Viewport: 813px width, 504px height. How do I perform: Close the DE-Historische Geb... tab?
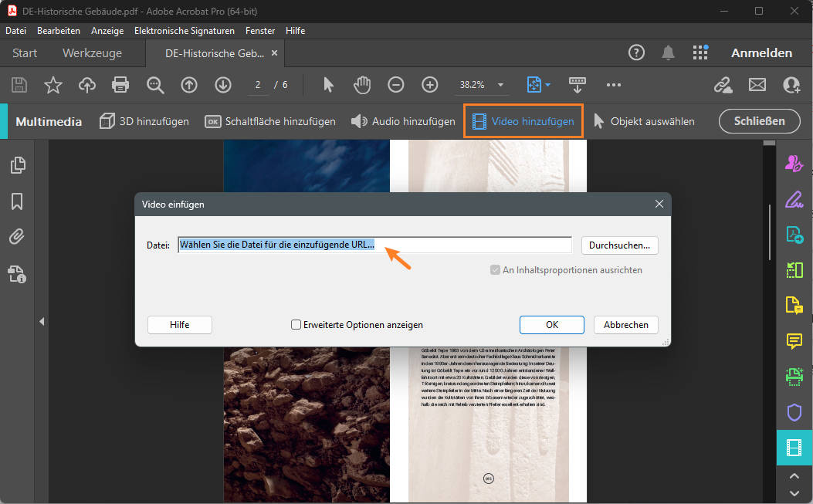pos(274,53)
